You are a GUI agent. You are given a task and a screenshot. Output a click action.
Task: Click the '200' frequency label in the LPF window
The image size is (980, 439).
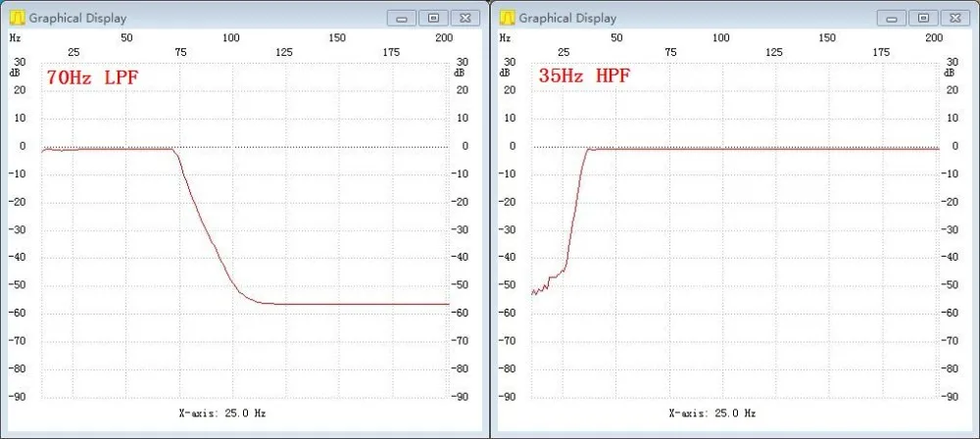pyautogui.click(x=444, y=38)
